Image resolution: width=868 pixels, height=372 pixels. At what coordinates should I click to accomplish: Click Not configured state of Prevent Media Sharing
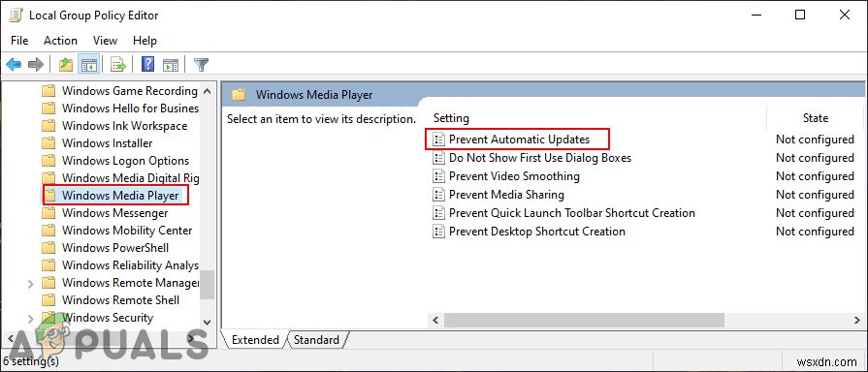click(815, 195)
